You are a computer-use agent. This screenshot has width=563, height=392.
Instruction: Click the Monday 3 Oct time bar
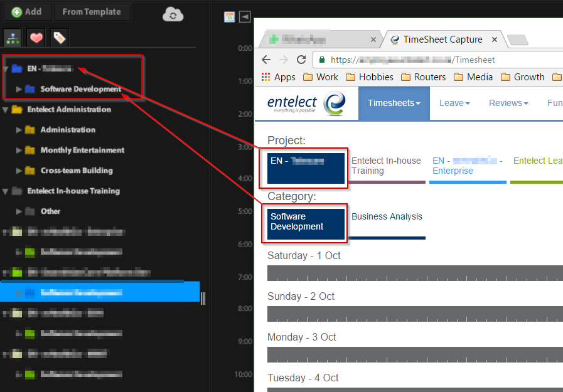tap(415, 355)
